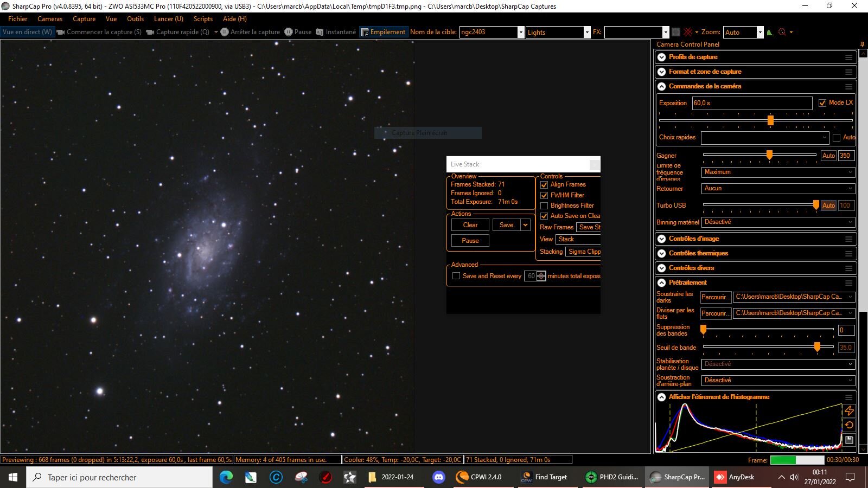868x488 pixels.
Task: Click the auto-stretch lightning bolt icon
Action: [850, 411]
